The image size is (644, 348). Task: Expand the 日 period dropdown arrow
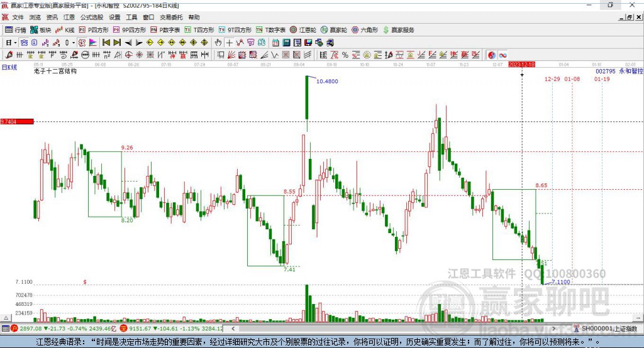pyautogui.click(x=15, y=43)
